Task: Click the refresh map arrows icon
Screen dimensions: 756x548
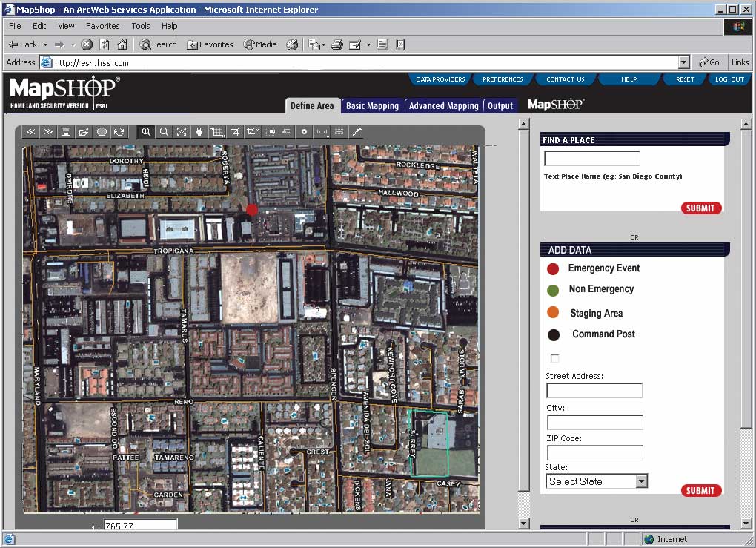Action: click(x=119, y=132)
